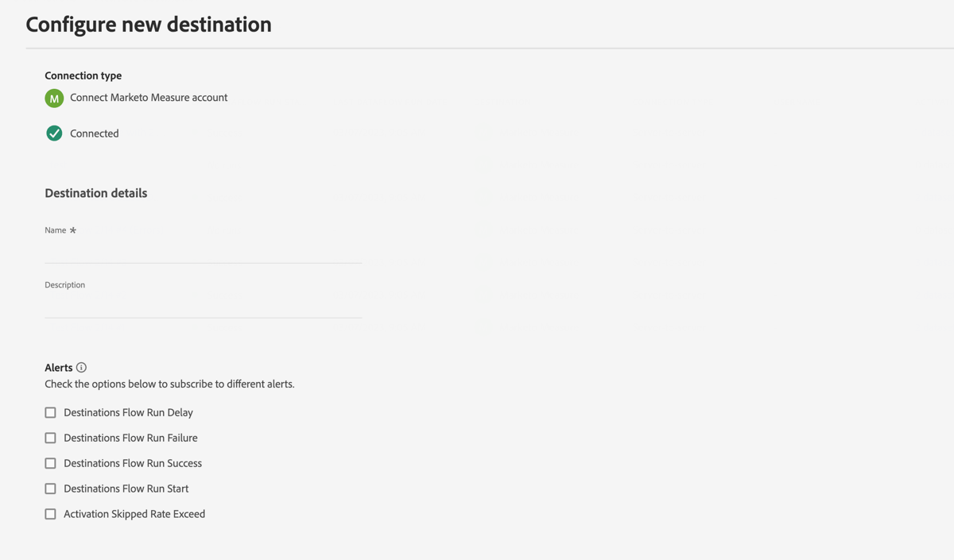Viewport: 954px width, 560px height.
Task: Click into the Description input field
Action: click(204, 307)
